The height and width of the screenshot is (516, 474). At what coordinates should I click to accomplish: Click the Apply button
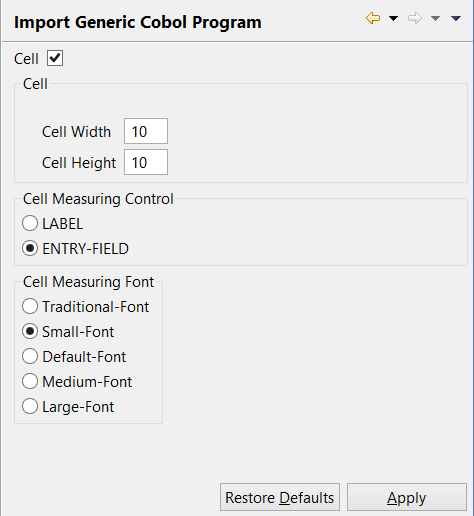(x=407, y=497)
